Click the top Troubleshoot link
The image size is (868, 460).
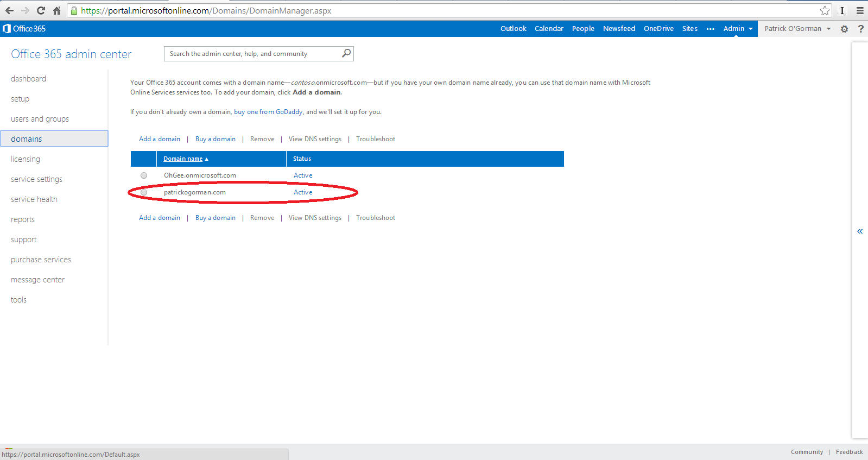click(x=376, y=139)
